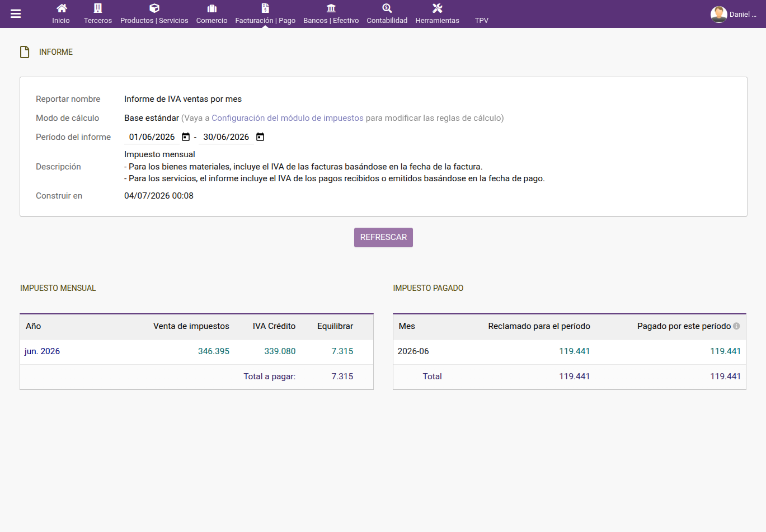Click the REFRESCAR button
Viewport: 766px width, 532px height.
383,237
